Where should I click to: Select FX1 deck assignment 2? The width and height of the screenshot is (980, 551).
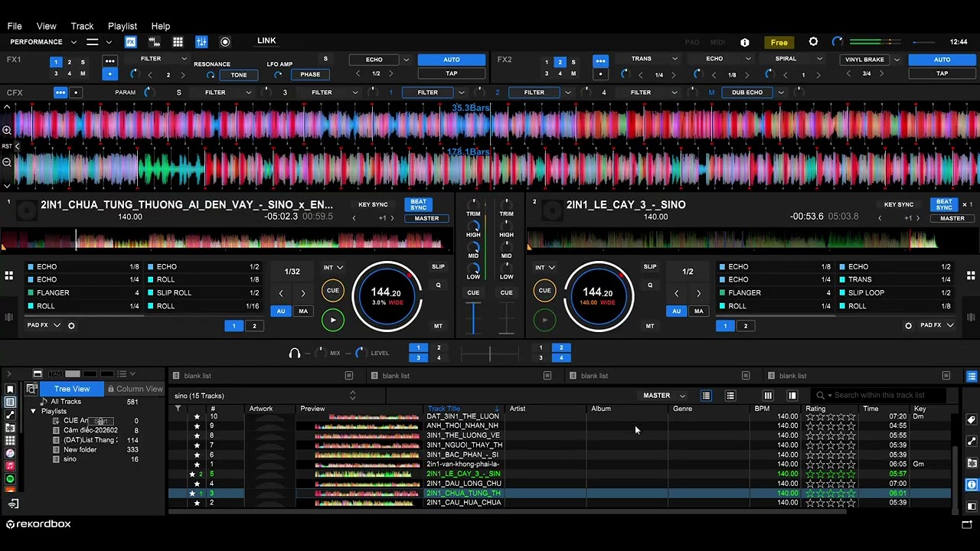point(69,62)
